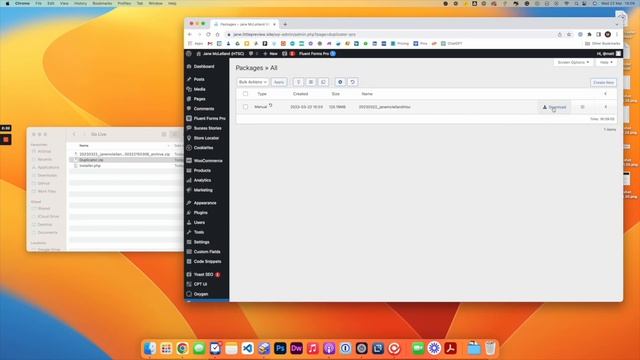Open Plugins in sidebar

[x=200, y=213]
